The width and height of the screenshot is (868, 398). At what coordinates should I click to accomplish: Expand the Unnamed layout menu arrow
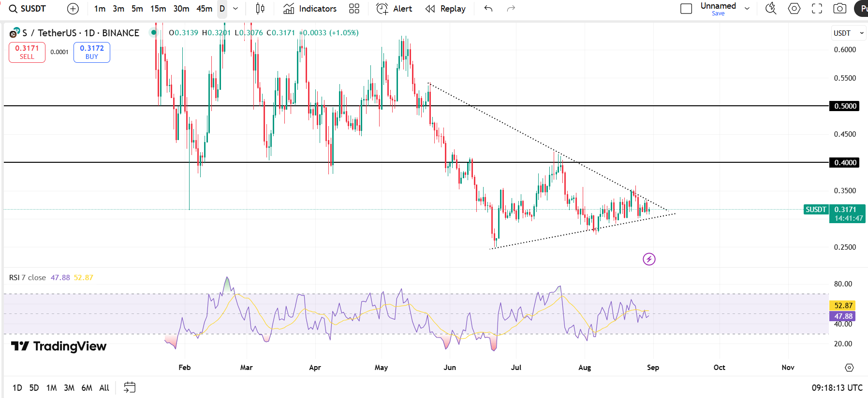coord(747,9)
